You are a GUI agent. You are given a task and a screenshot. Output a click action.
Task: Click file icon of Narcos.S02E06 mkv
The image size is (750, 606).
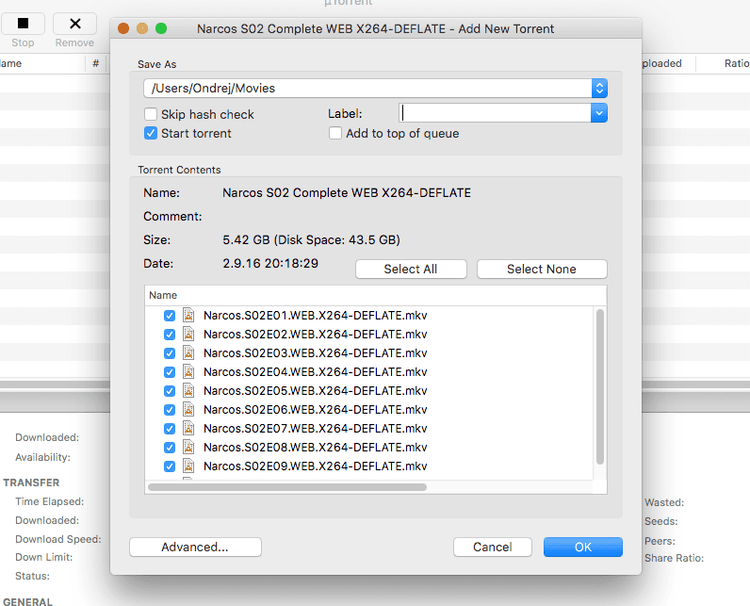[189, 410]
